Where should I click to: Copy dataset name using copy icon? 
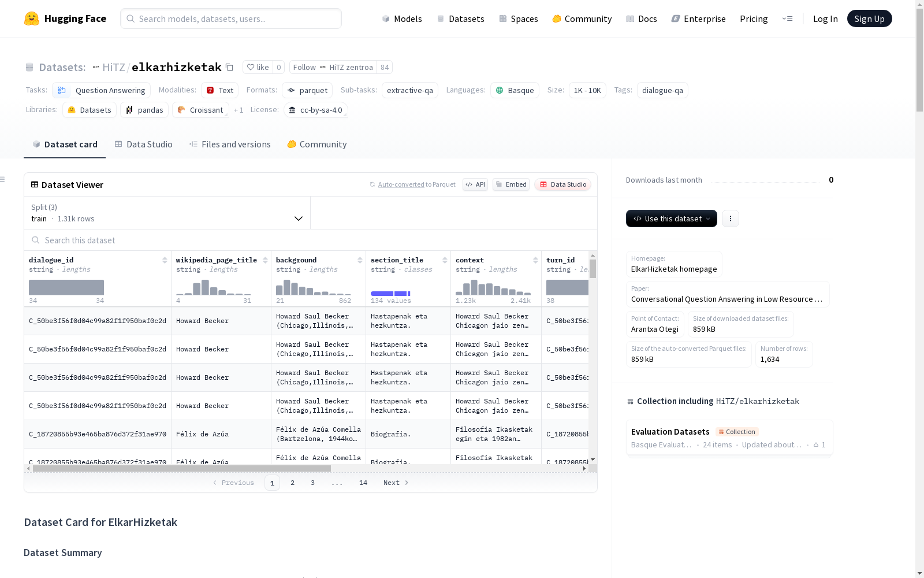(x=229, y=67)
